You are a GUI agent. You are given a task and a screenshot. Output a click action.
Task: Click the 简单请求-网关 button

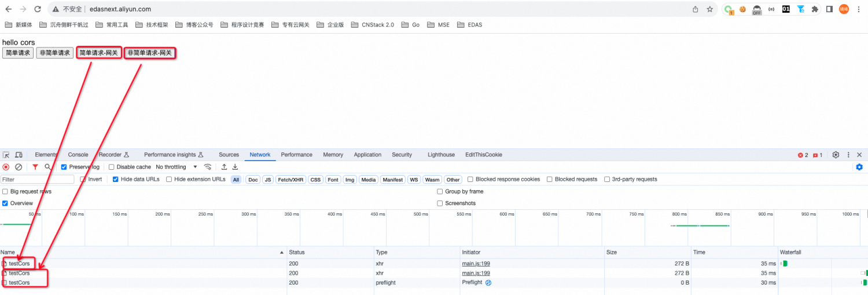99,53
